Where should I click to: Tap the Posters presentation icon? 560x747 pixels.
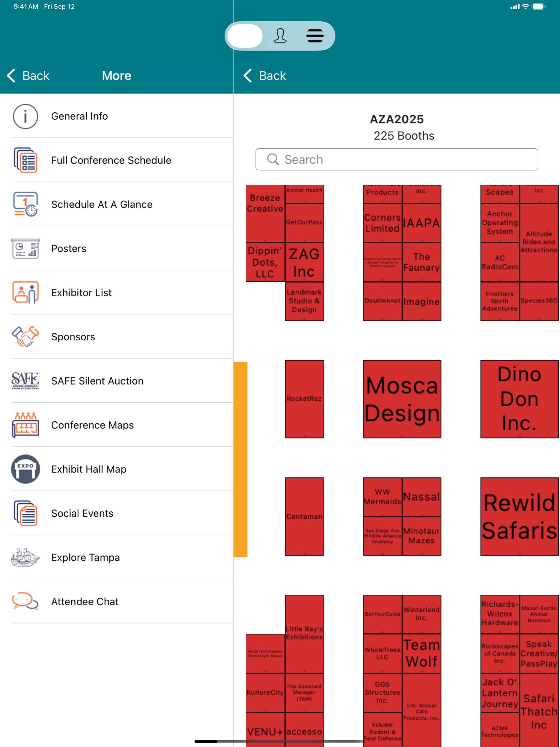[25, 249]
